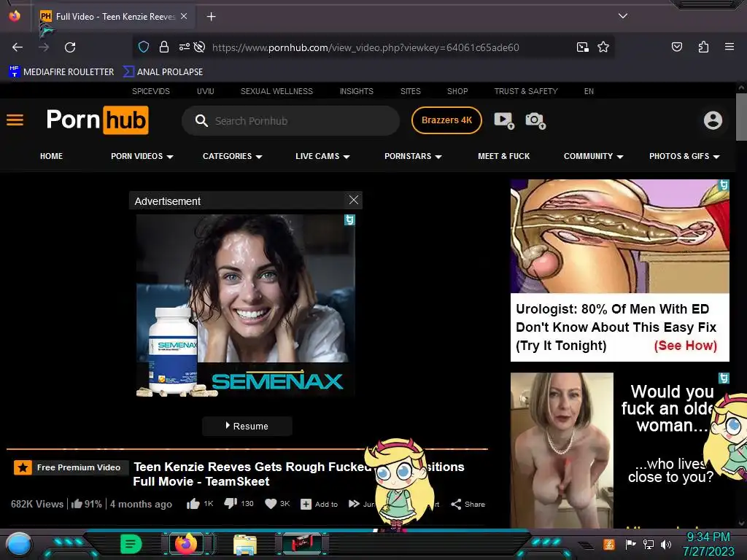Open the SEXUAL WELLNESS link
The image size is (747, 560).
(x=276, y=91)
